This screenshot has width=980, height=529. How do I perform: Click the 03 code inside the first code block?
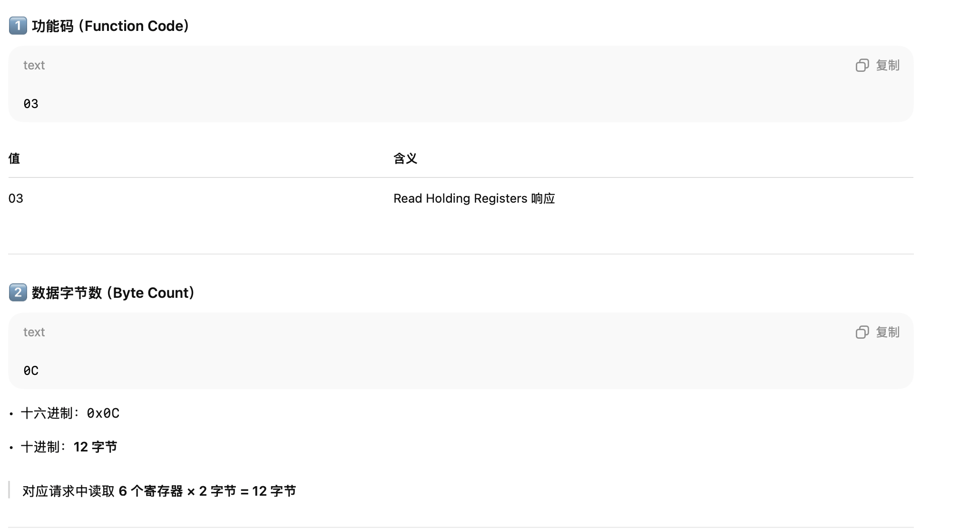(31, 104)
